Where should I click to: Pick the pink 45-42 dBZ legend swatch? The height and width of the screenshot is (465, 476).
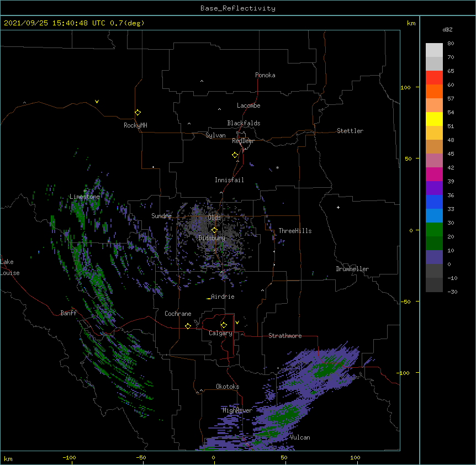coord(434,161)
